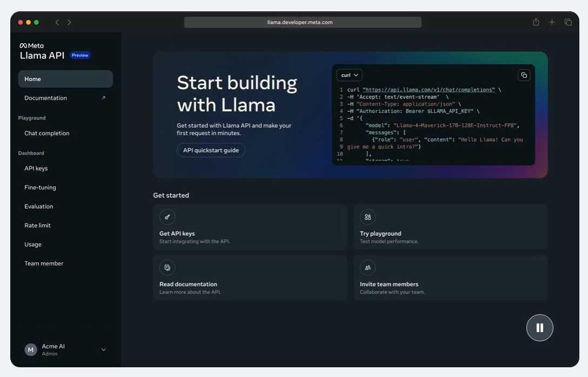Click the Content-Type header line in code

pos(404,104)
